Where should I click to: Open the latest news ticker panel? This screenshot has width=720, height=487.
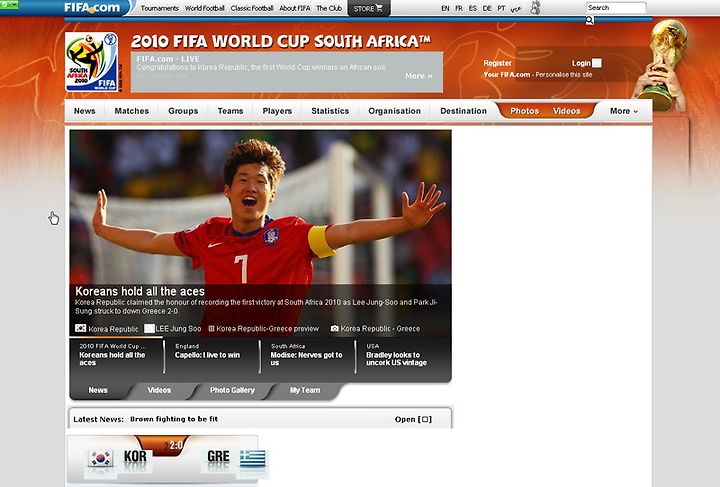[413, 419]
